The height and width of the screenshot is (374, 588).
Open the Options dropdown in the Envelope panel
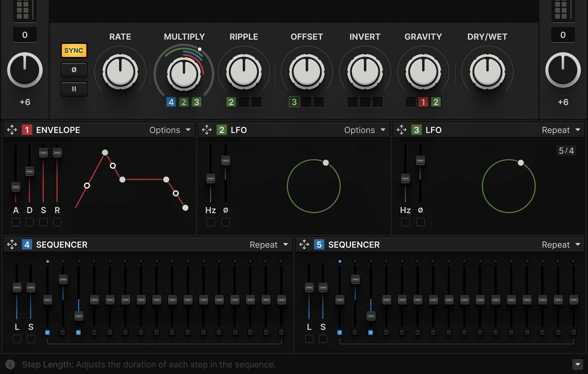click(x=170, y=130)
